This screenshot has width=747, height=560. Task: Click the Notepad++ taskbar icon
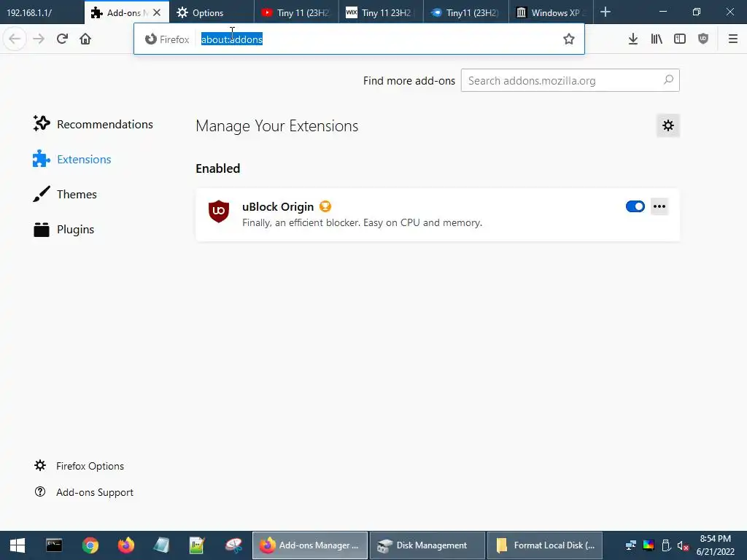click(197, 545)
